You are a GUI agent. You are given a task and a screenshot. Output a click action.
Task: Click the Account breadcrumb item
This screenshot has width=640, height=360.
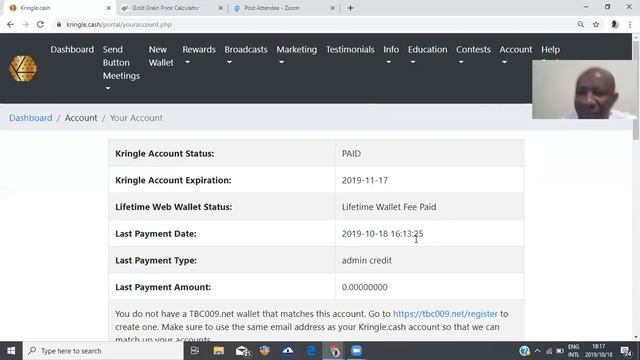(81, 118)
